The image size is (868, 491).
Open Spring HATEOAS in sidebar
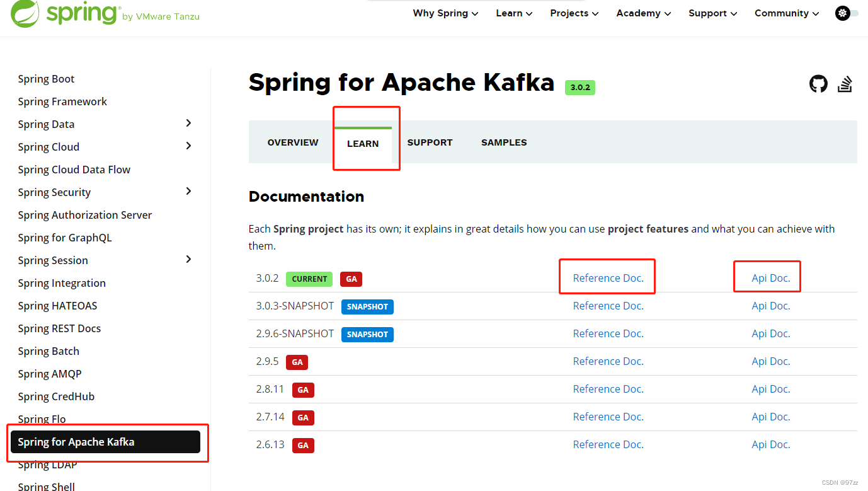[x=57, y=306]
